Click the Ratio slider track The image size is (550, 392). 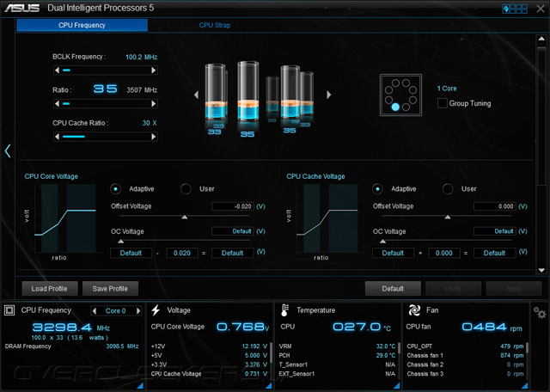click(105, 103)
